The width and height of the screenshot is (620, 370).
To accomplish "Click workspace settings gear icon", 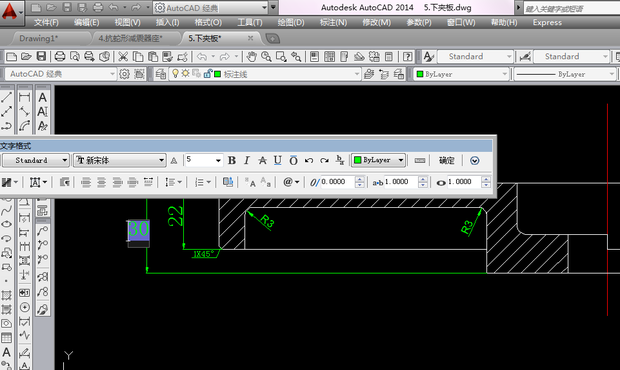I will (x=125, y=74).
